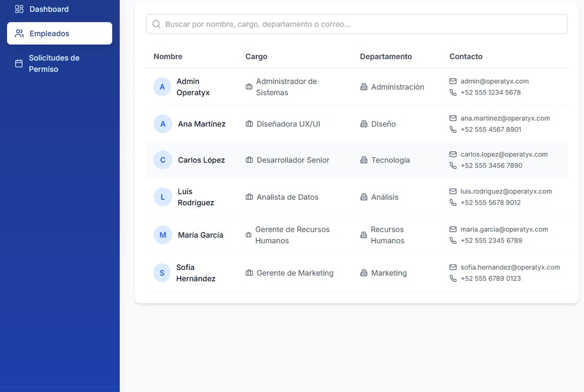584x392 pixels.
Task: Open Solicitudes de Permiso in sidebar
Action: [x=59, y=64]
